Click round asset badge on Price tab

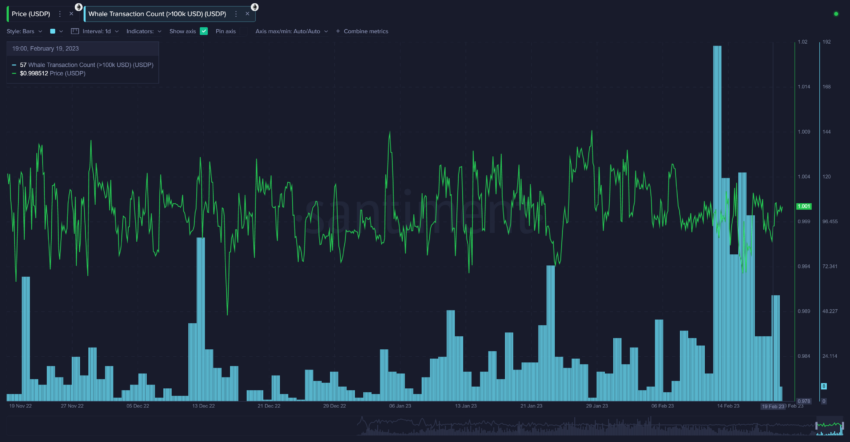[79, 7]
